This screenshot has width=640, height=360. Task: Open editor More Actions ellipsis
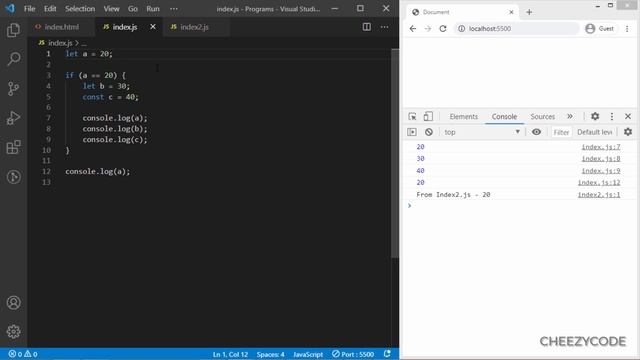[x=384, y=27]
